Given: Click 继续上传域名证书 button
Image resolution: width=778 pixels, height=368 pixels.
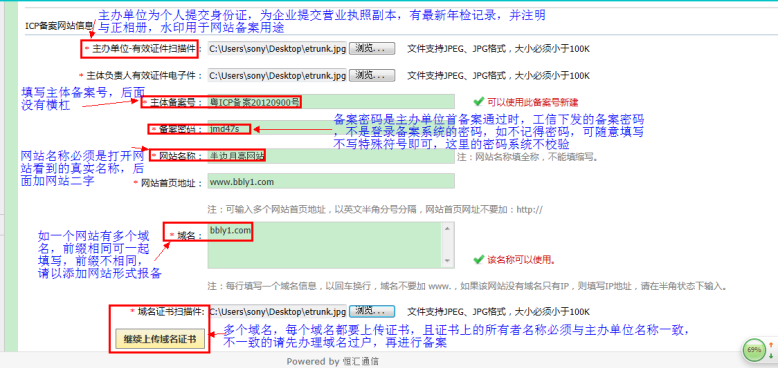Looking at the screenshot, I should tap(160, 339).
